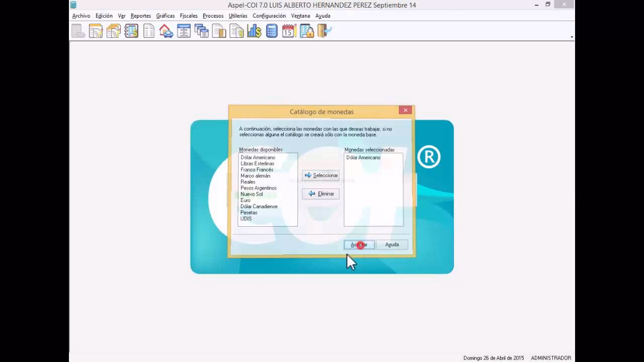Select Dólar Americano in Monedas seleccionadas list
This screenshot has height=362, width=644.
[363, 158]
